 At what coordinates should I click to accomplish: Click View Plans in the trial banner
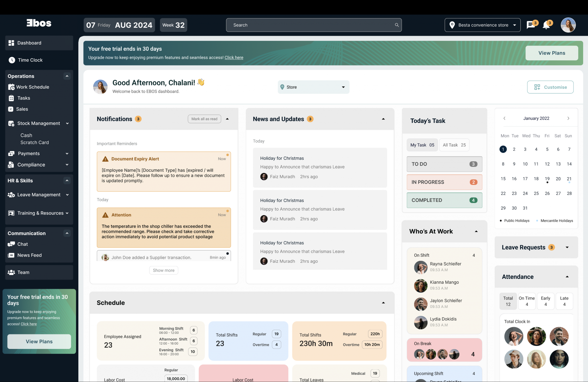tap(552, 53)
